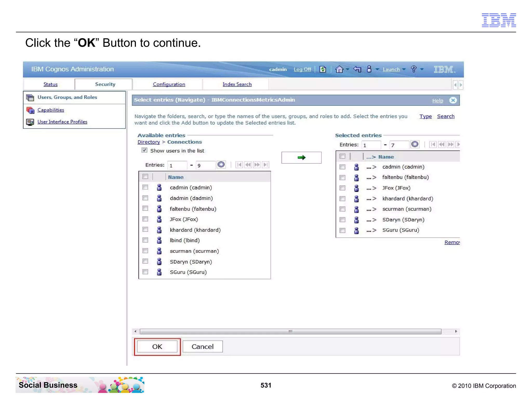Check select-all box in available entries header
Image resolution: width=532 pixels, height=399 pixels.
(145, 177)
